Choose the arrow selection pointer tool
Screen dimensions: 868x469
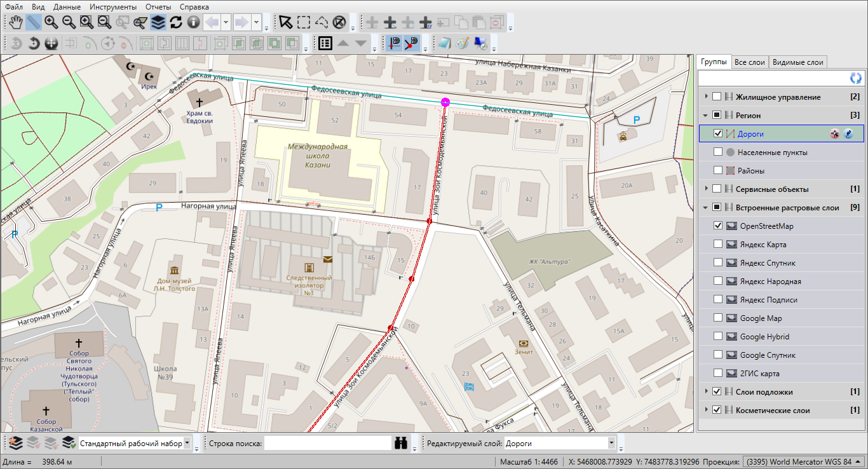pyautogui.click(x=286, y=22)
